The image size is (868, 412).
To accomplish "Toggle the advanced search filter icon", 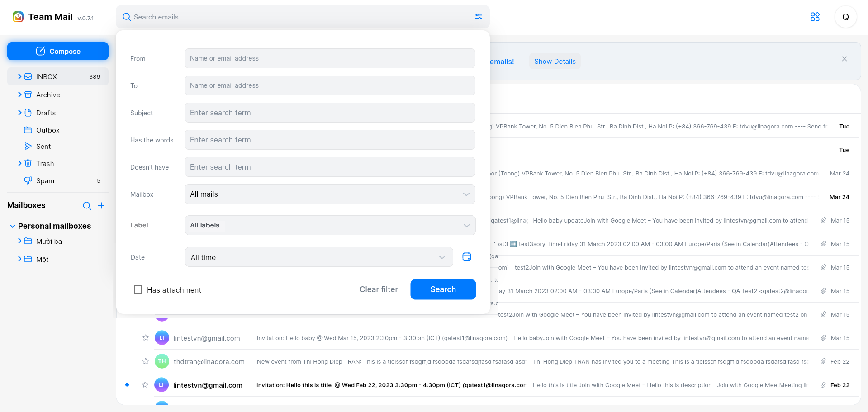I will (x=478, y=17).
